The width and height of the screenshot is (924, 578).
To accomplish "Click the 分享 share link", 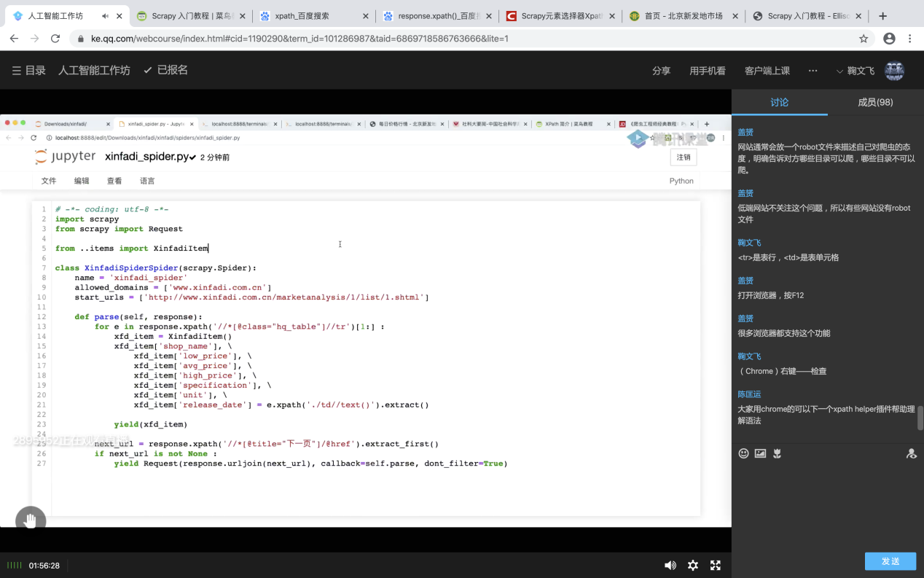I will (661, 71).
